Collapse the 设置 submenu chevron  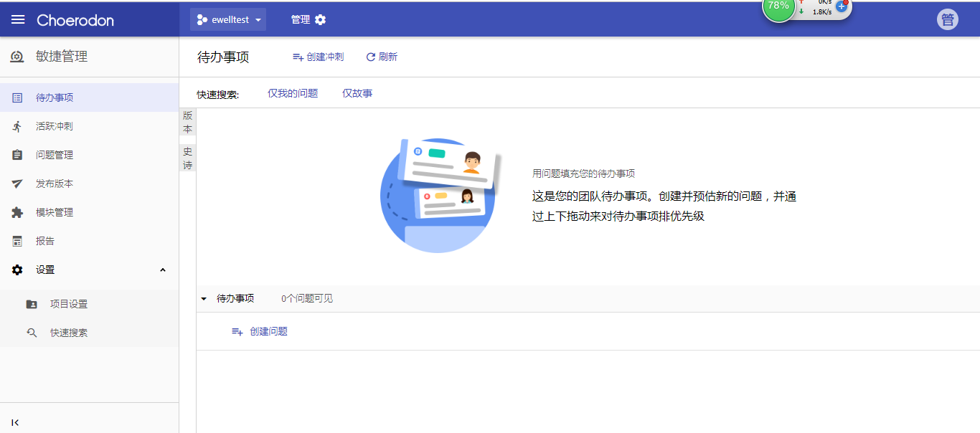click(x=163, y=270)
